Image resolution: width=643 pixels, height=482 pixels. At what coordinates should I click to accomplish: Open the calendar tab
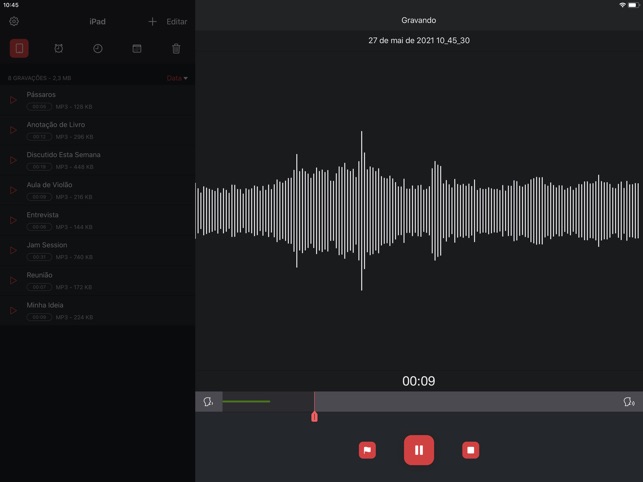(137, 48)
